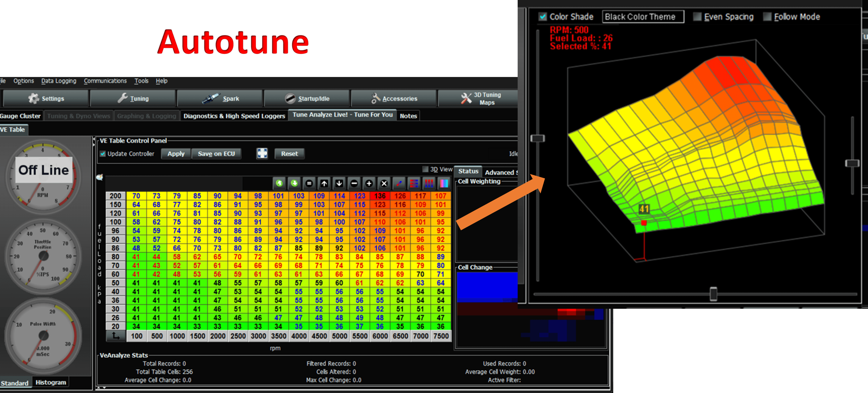Screen dimensions: 868x393
Task: Click the minus subtract icon
Action: coord(354,183)
